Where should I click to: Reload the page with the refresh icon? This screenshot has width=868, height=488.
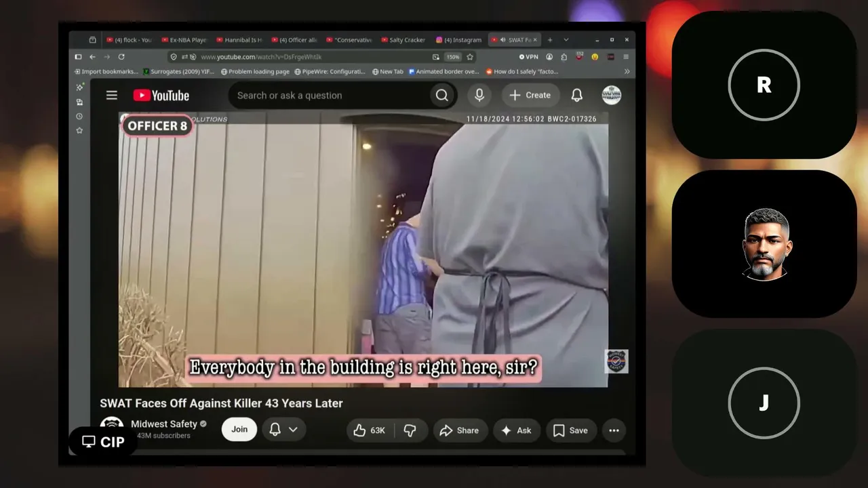click(121, 57)
